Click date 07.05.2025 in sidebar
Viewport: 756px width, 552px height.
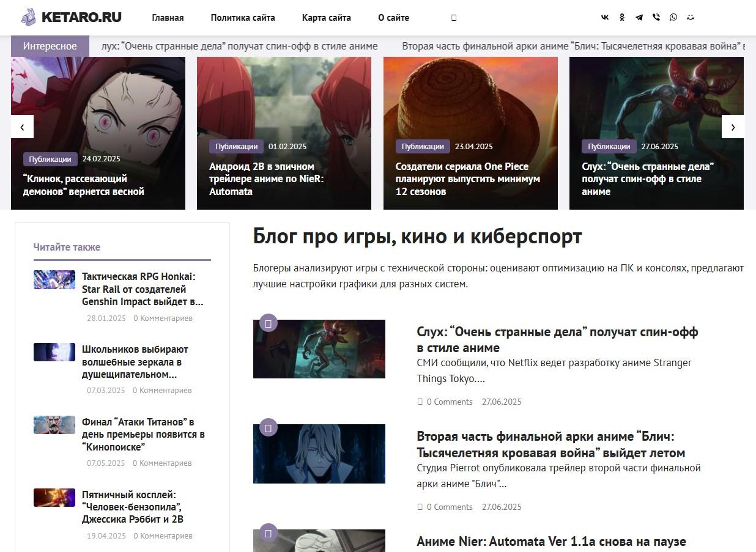(106, 463)
